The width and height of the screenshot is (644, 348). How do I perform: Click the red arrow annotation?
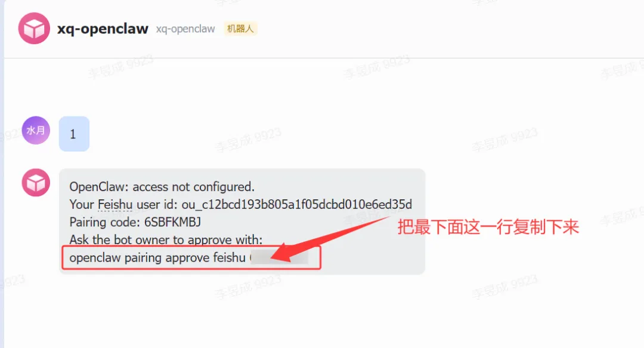coord(329,239)
